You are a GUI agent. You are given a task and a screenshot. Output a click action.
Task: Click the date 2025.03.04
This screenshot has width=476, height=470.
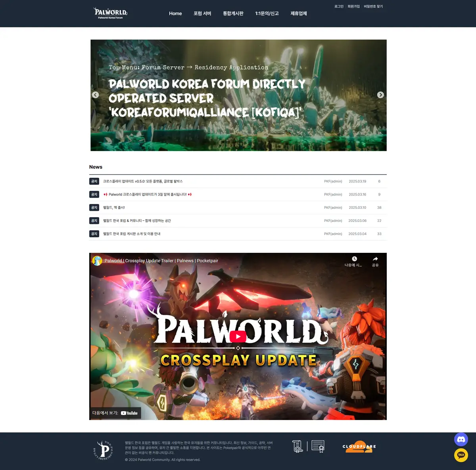tap(357, 234)
